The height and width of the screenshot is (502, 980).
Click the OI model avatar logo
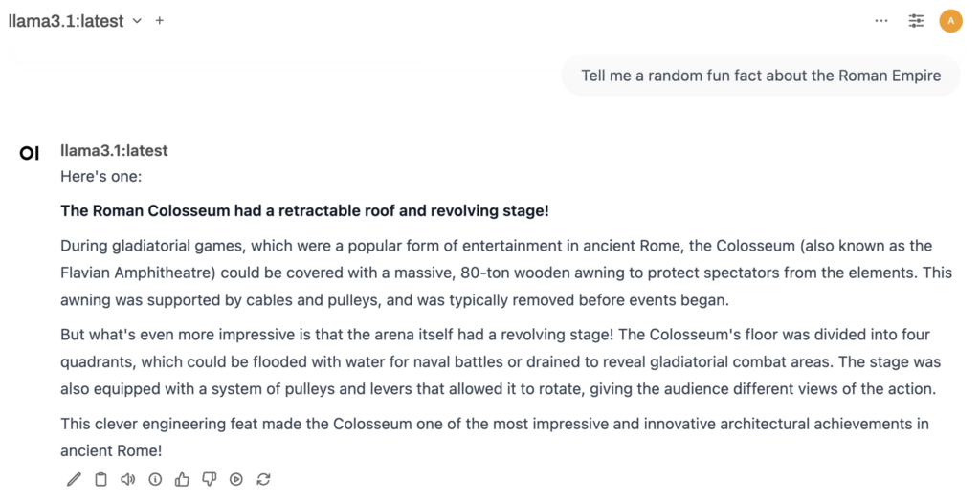pyautogui.click(x=30, y=153)
